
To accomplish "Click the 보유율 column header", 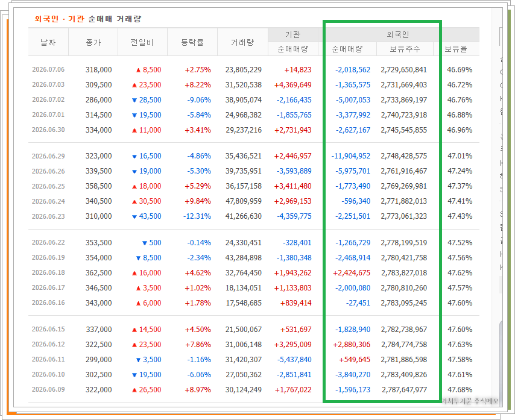I will click(x=456, y=49).
